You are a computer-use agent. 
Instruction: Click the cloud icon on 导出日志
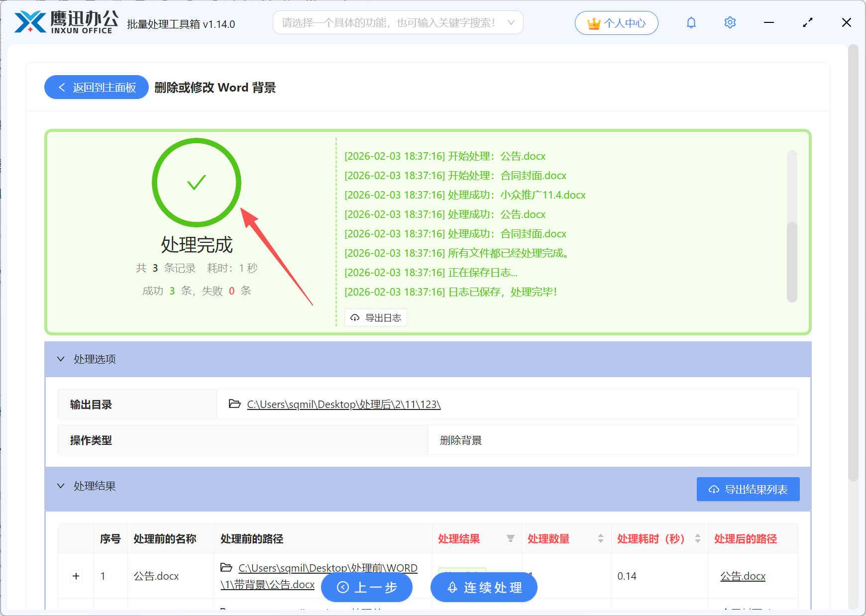point(354,317)
